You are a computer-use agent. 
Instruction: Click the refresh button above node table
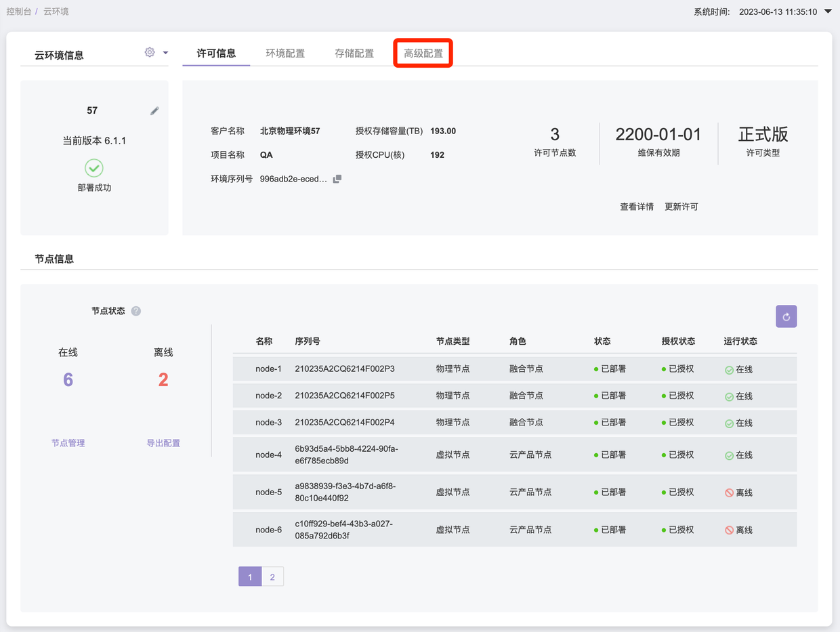coord(786,316)
